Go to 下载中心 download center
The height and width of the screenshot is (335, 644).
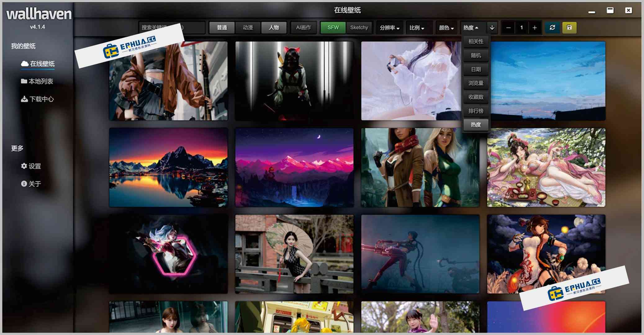[x=37, y=99]
